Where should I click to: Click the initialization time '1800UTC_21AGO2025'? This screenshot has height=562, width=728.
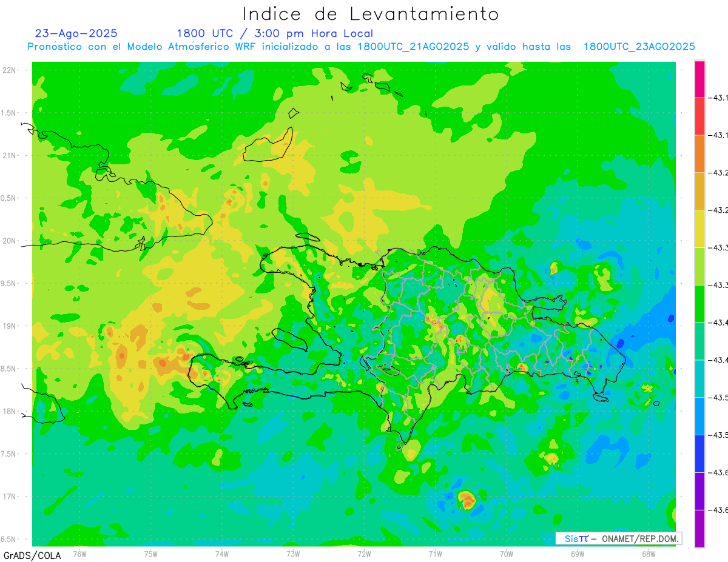(413, 47)
